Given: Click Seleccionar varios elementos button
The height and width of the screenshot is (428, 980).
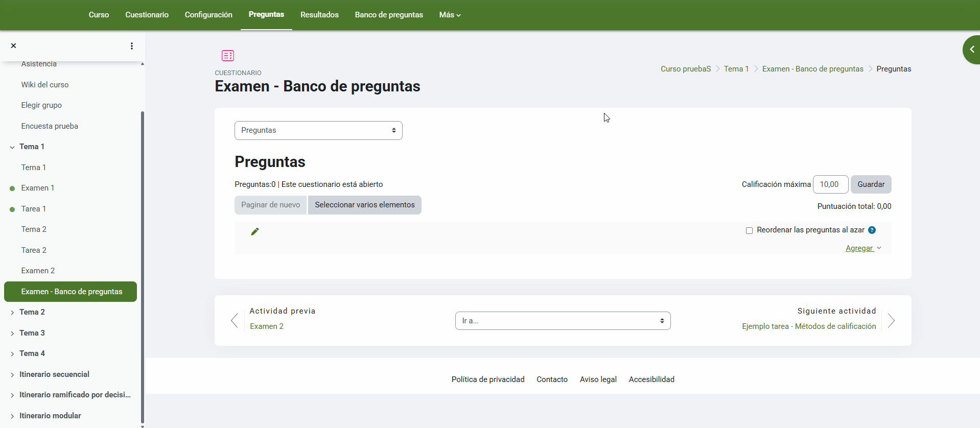Looking at the screenshot, I should [x=364, y=205].
